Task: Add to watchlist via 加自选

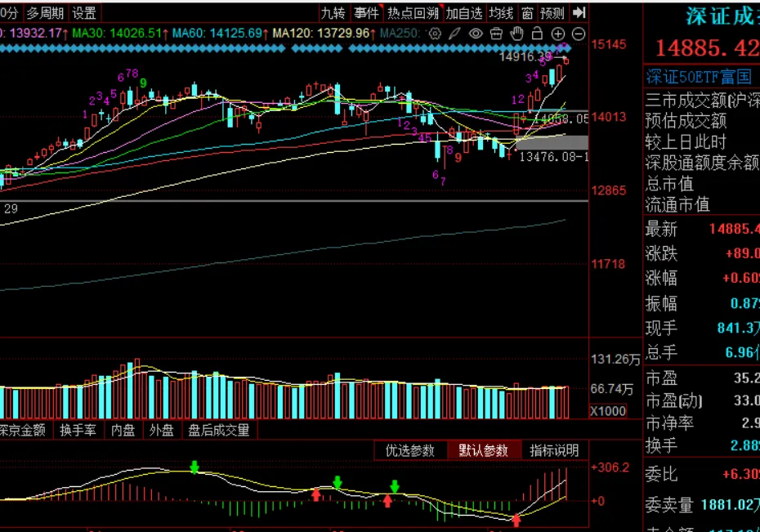Action: [x=464, y=13]
